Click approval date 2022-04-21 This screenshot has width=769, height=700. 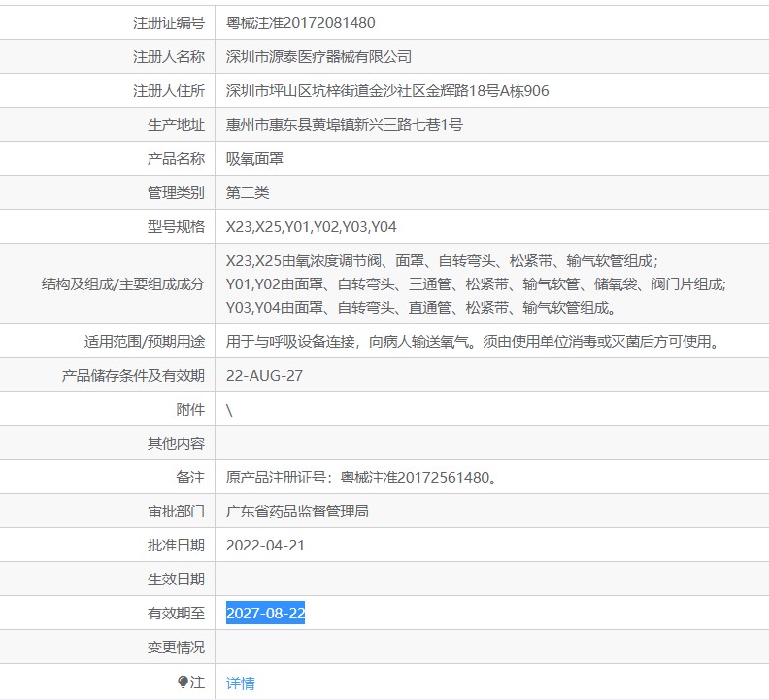click(x=265, y=545)
